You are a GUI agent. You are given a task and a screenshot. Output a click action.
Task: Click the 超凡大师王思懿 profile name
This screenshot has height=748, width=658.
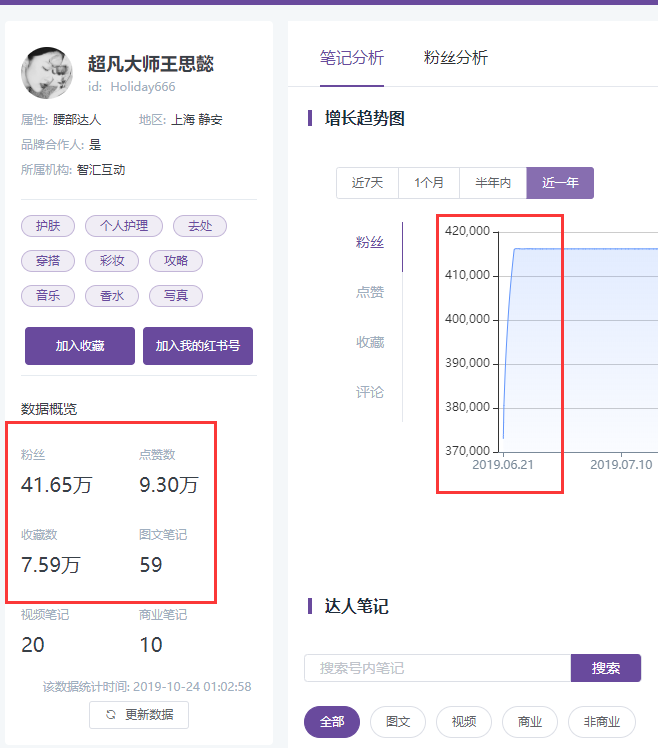tap(151, 64)
